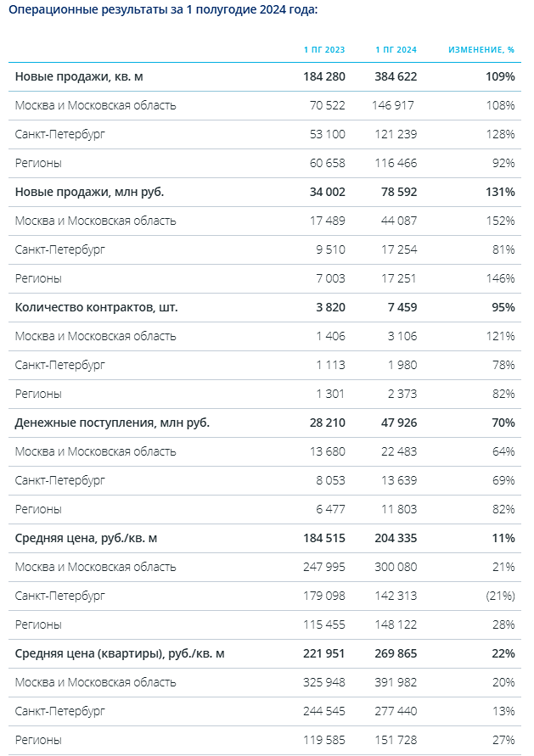Click the "Новые продажи, кв. м" row label
Viewport: 534px width, 756px height.
(x=79, y=76)
